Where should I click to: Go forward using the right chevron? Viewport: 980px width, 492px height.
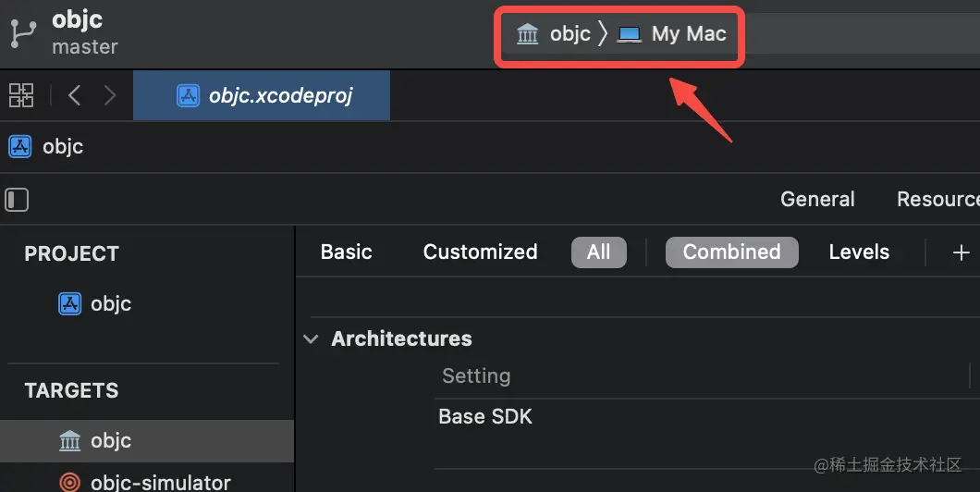110,95
